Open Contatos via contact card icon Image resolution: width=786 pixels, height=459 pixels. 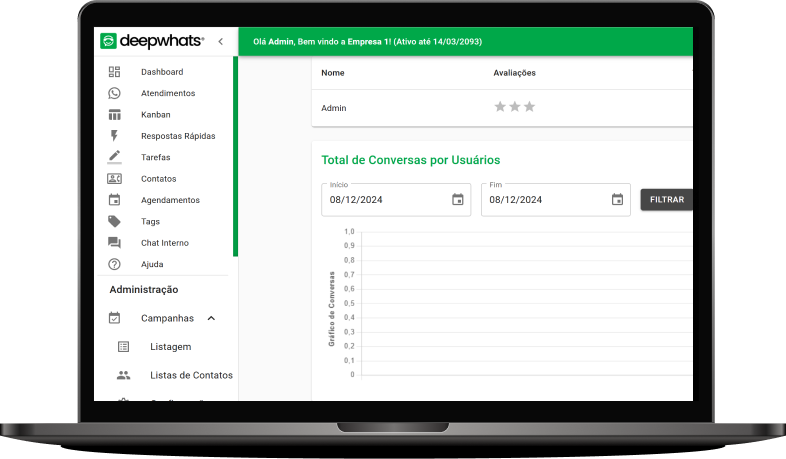(114, 179)
